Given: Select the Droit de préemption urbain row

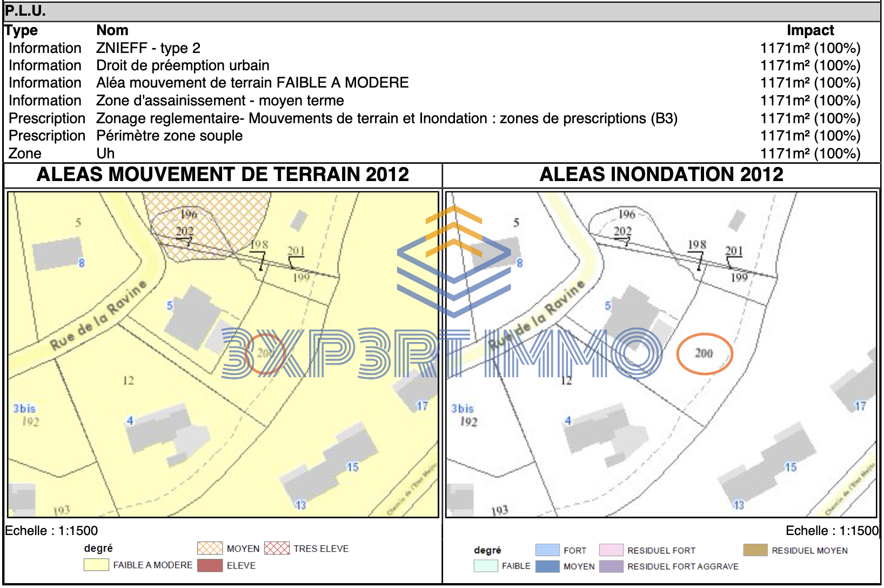Looking at the screenshot, I should click(183, 65).
